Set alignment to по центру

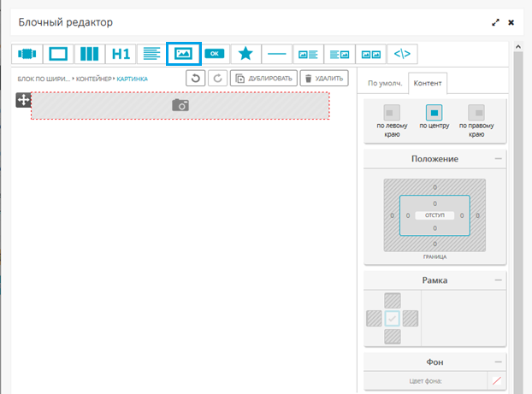[x=434, y=112]
